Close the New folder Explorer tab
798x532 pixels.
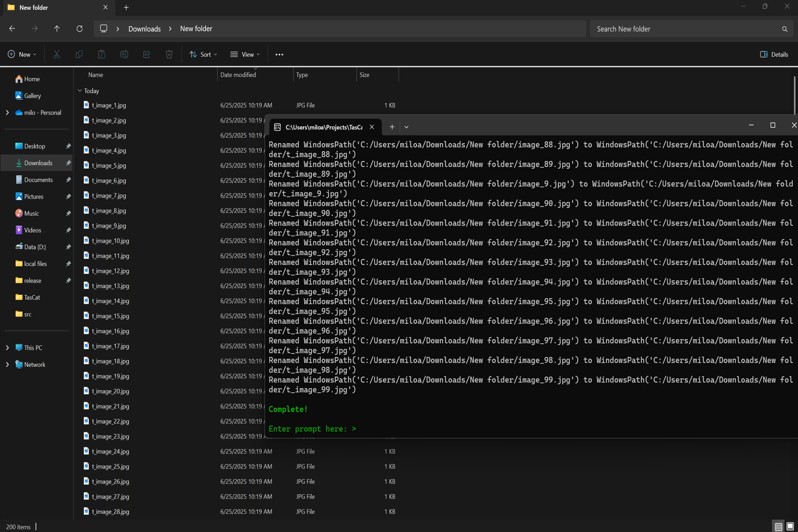(x=105, y=7)
